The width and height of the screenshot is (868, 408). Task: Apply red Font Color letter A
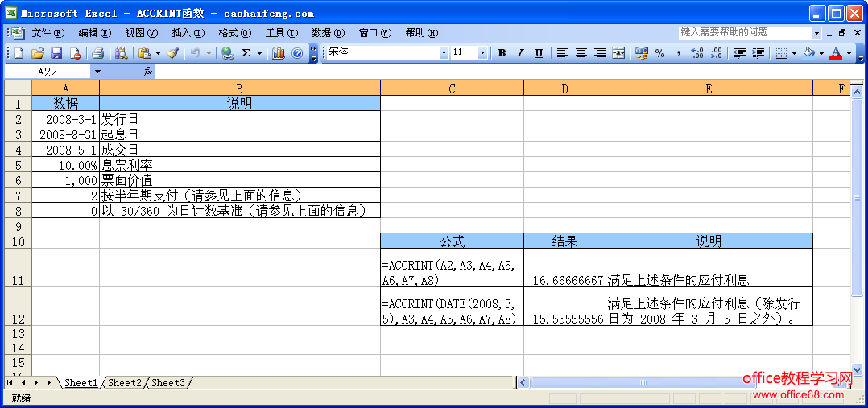point(836,53)
